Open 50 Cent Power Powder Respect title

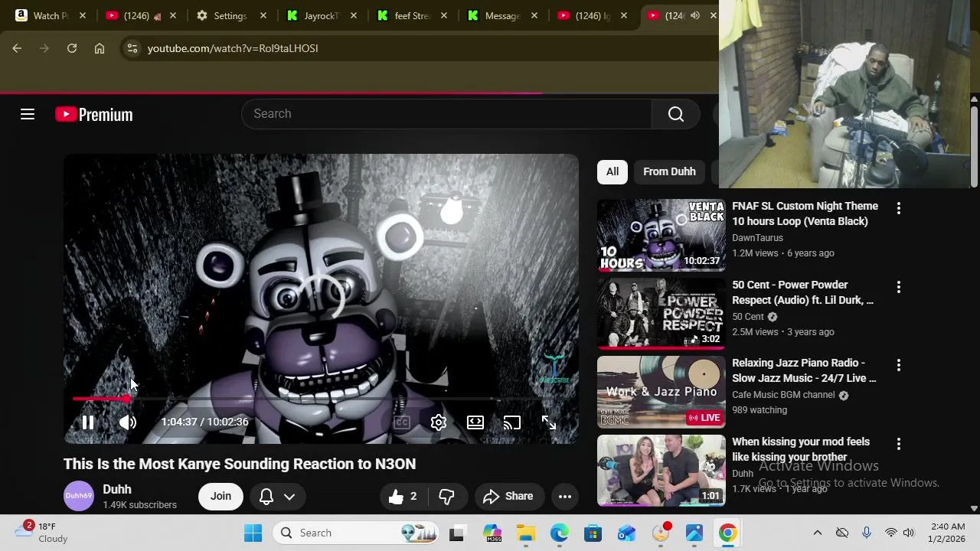click(802, 292)
